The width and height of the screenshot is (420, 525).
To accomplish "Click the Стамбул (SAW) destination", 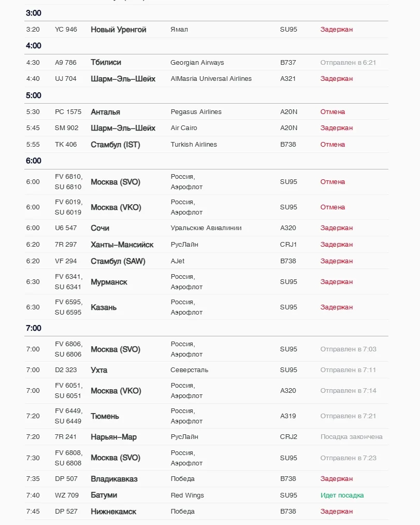I will [x=118, y=261].
